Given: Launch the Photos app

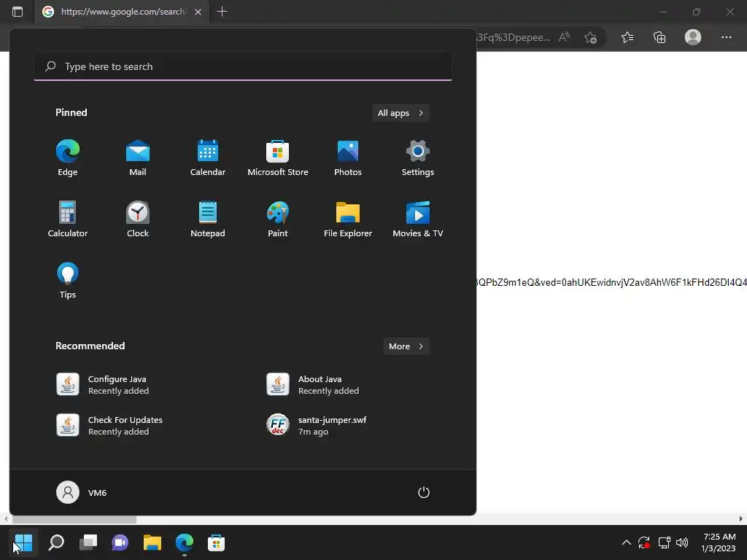Looking at the screenshot, I should (348, 158).
